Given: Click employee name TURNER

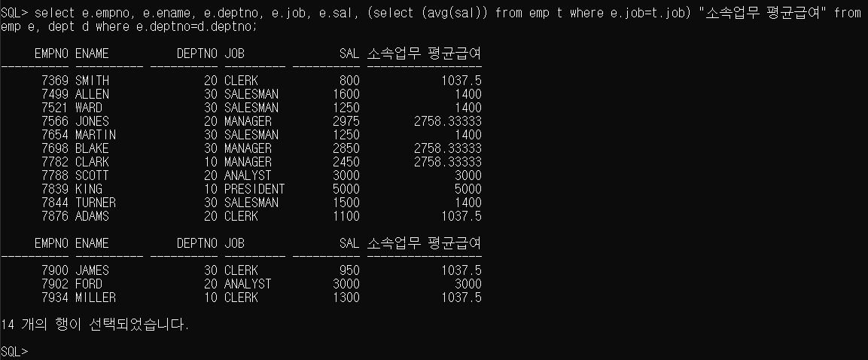Looking at the screenshot, I should pyautogui.click(x=95, y=203).
